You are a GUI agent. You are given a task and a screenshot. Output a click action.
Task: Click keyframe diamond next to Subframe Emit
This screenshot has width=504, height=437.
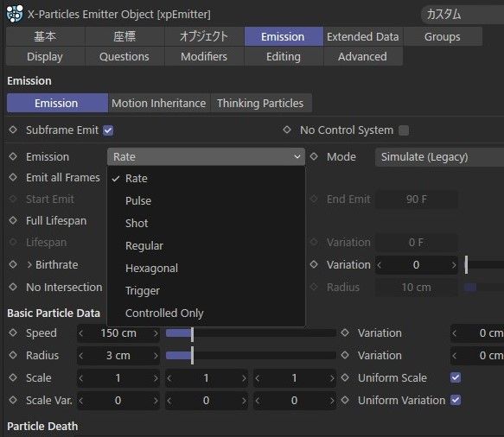(13, 130)
